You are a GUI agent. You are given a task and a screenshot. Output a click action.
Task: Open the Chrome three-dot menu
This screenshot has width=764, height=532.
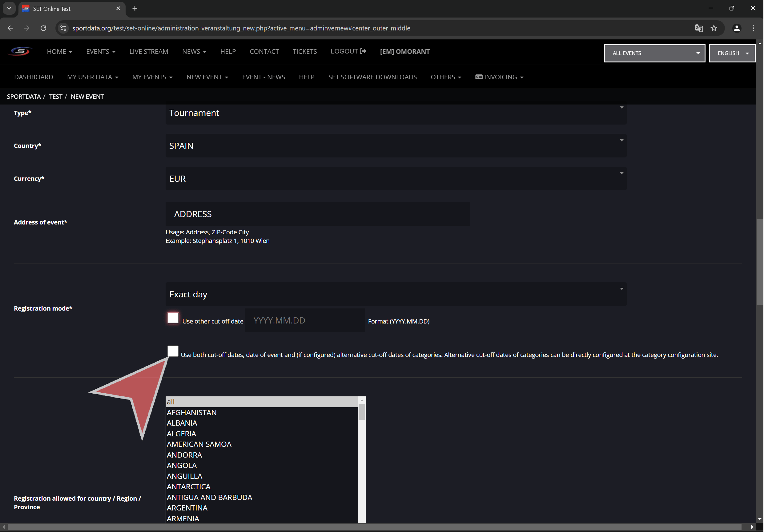(x=753, y=28)
